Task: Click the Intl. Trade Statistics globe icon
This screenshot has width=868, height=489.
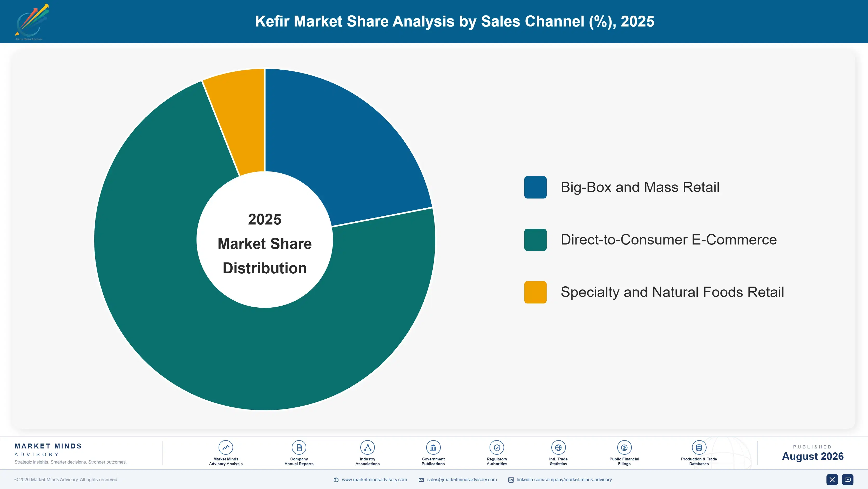Action: pos(558,447)
